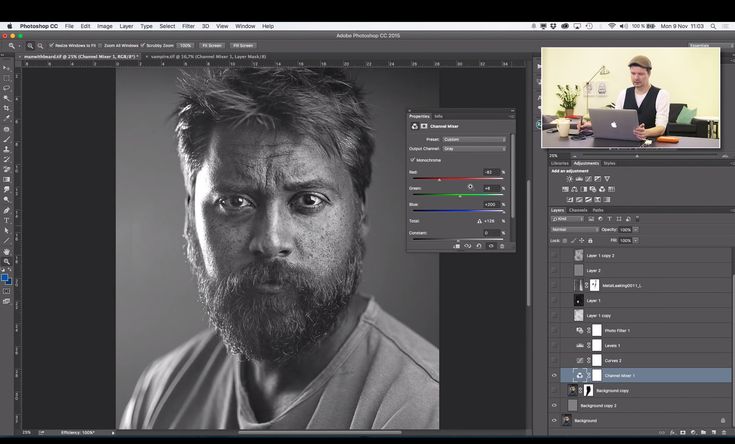Screen dimensions: 735x444
Task: Click the delete adjustment trash icon in Properties
Action: pyautogui.click(x=502, y=246)
